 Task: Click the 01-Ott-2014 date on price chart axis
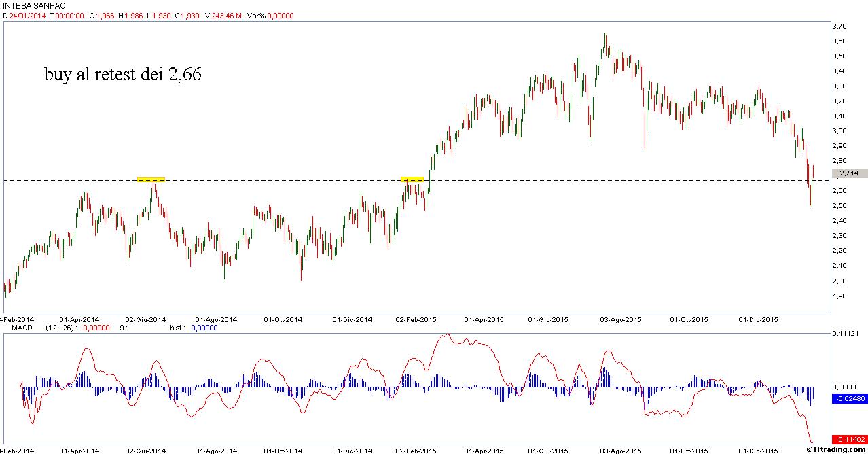pyautogui.click(x=284, y=319)
